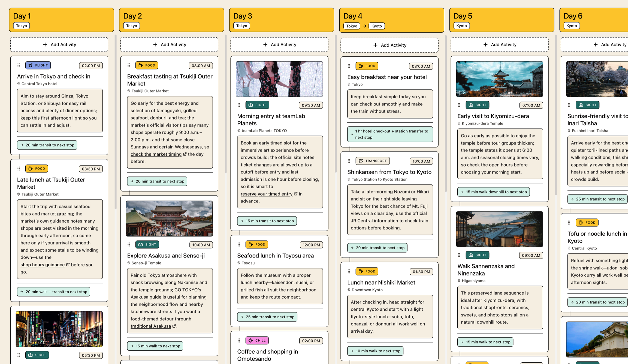Click Day 1 column scrollbar
Viewport: 628px width, 364px height.
pos(116,122)
